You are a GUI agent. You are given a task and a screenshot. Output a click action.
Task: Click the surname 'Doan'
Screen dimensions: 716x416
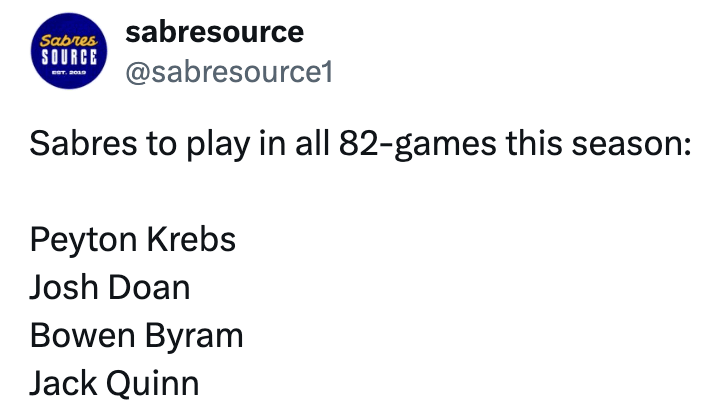(149, 289)
